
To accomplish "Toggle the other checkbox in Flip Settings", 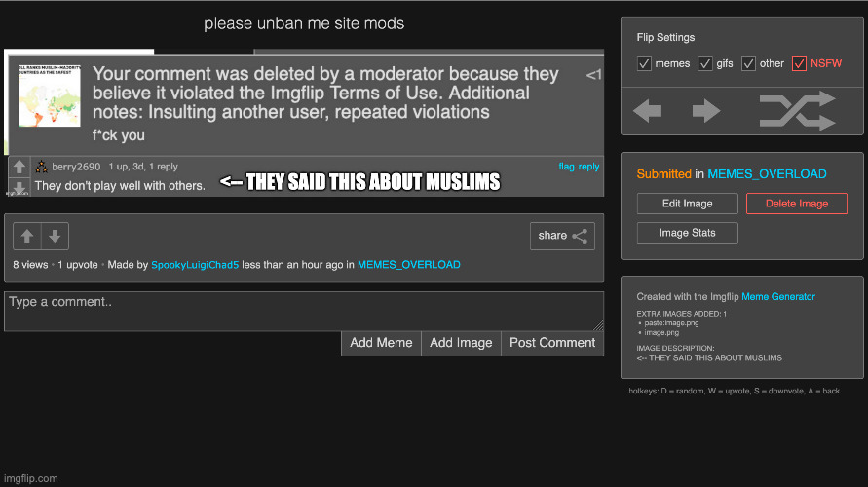I will [x=748, y=63].
